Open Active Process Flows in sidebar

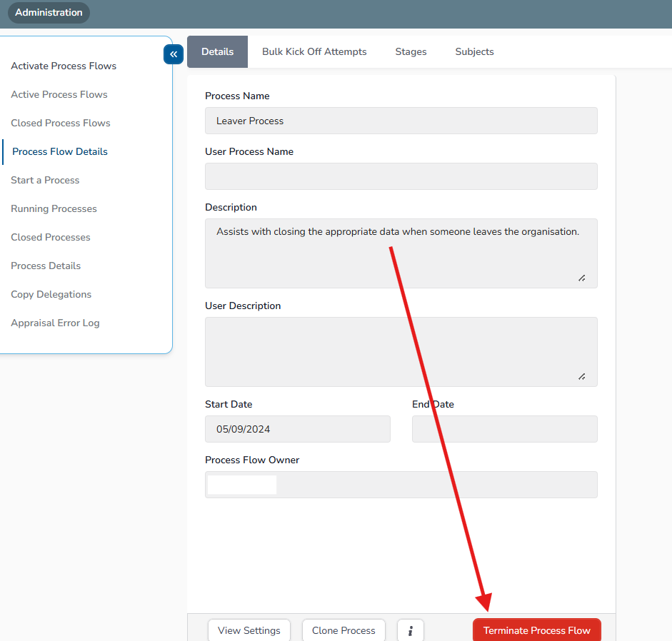tap(59, 94)
